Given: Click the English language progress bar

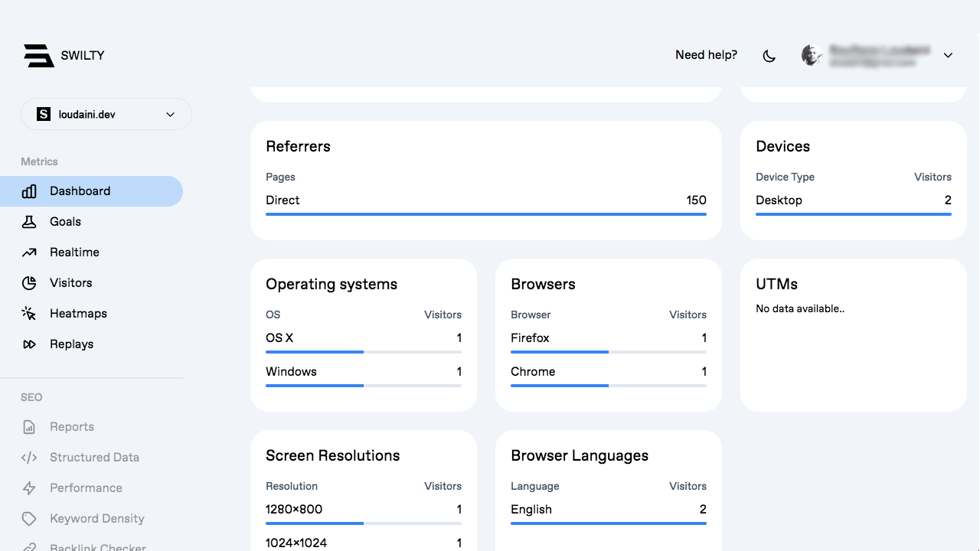Looking at the screenshot, I should coord(609,523).
